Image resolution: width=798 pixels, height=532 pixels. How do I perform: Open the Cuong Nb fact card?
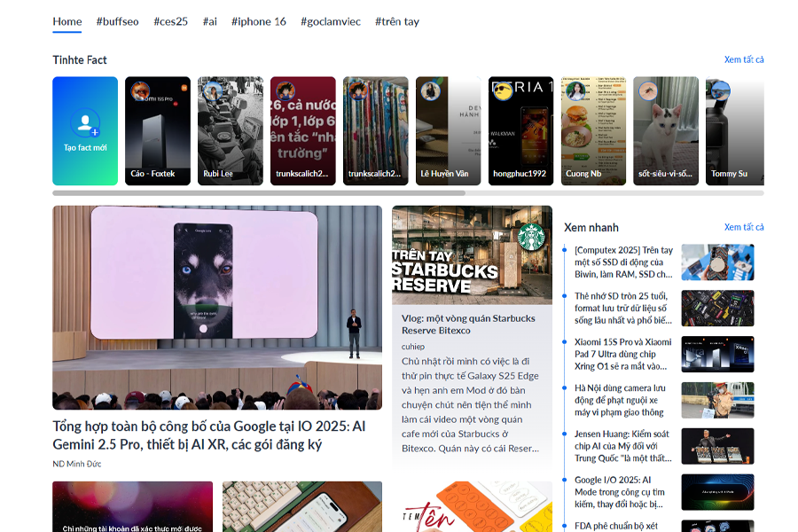pyautogui.click(x=593, y=131)
